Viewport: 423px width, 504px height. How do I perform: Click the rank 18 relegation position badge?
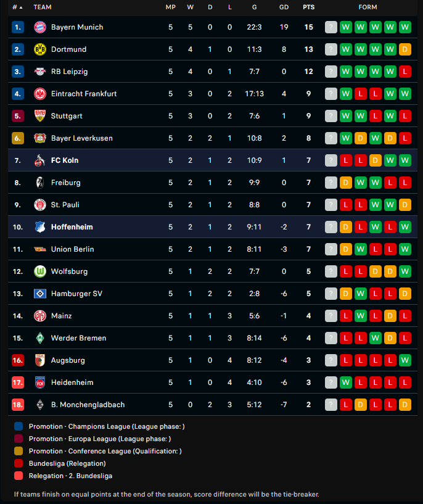18,405
